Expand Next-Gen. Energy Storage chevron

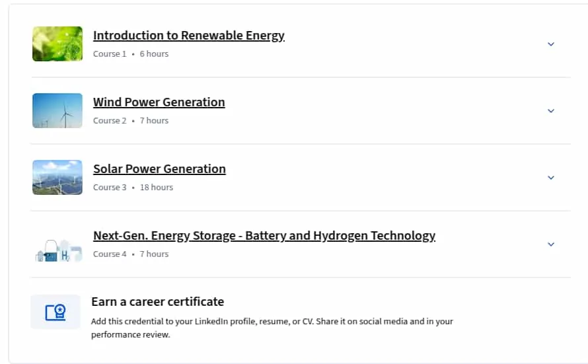(551, 244)
